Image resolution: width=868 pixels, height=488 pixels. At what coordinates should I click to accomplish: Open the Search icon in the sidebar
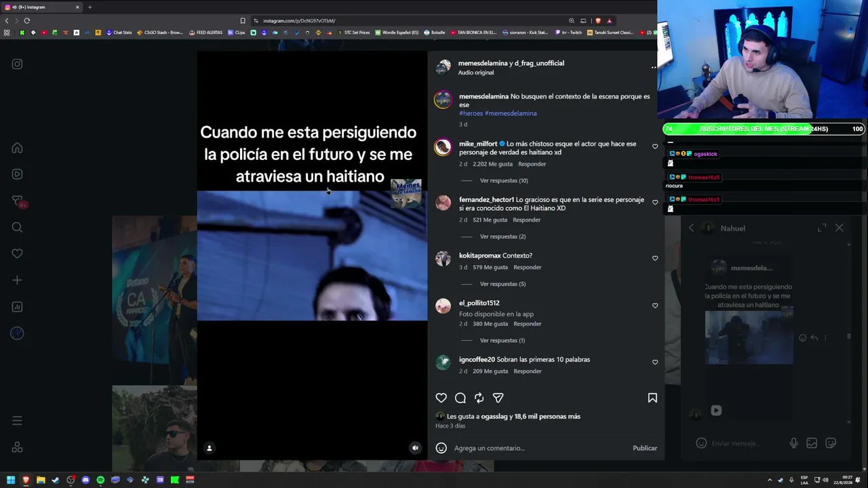coord(17,228)
